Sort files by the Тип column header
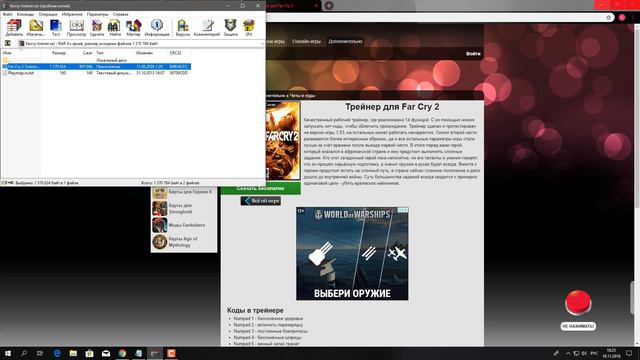Screen dimensions: 640x360 point(100,53)
